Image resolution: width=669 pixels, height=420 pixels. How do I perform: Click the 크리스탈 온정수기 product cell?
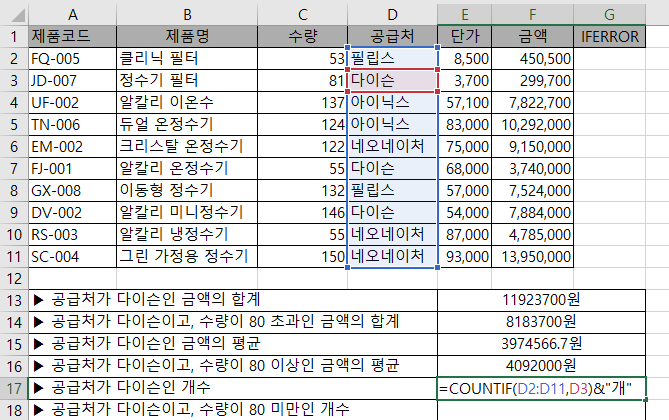click(187, 147)
